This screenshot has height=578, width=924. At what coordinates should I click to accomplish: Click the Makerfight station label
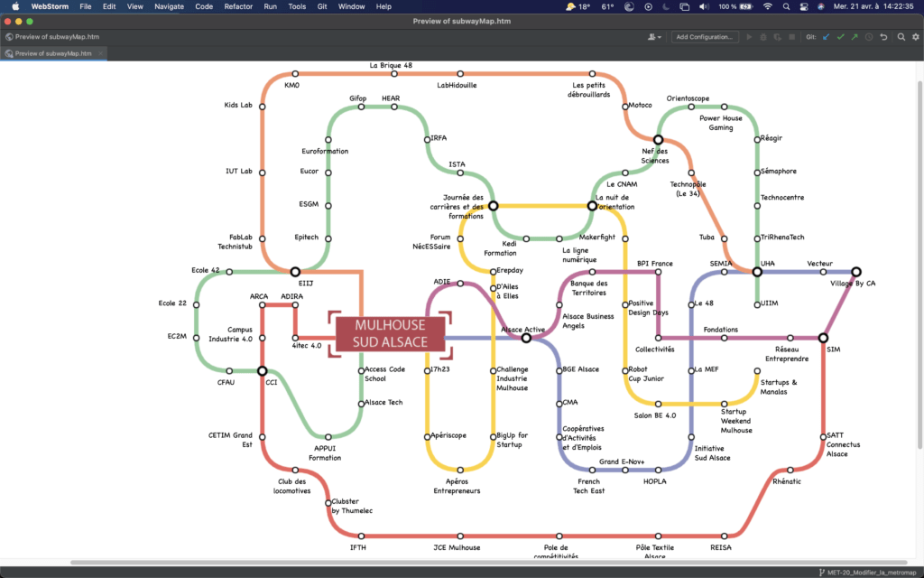[597, 238]
